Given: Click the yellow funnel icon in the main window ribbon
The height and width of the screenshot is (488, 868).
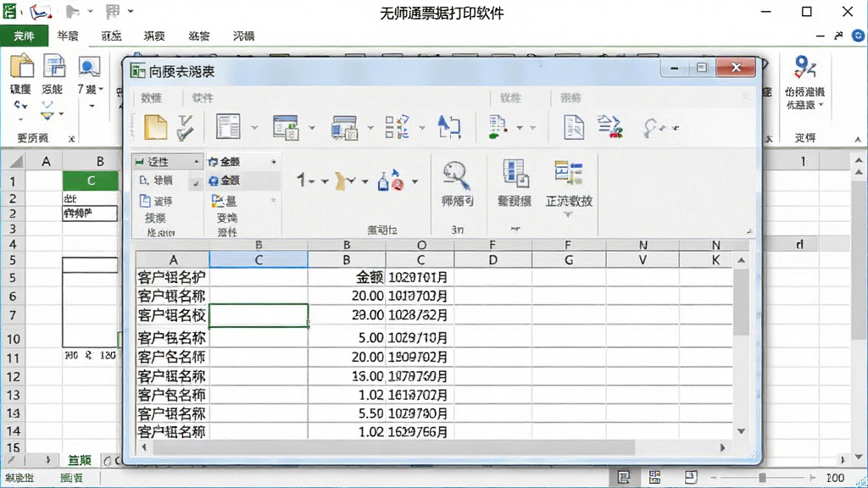Looking at the screenshot, I should pyautogui.click(x=47, y=115).
